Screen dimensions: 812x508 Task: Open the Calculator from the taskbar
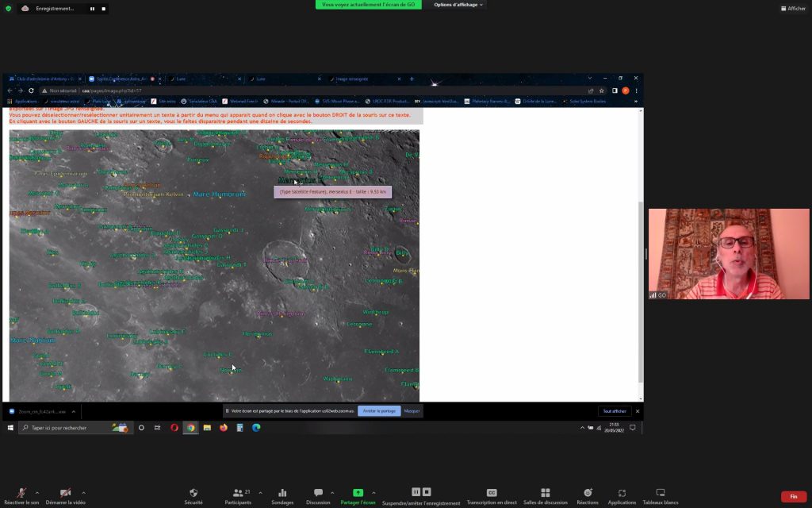(x=239, y=428)
